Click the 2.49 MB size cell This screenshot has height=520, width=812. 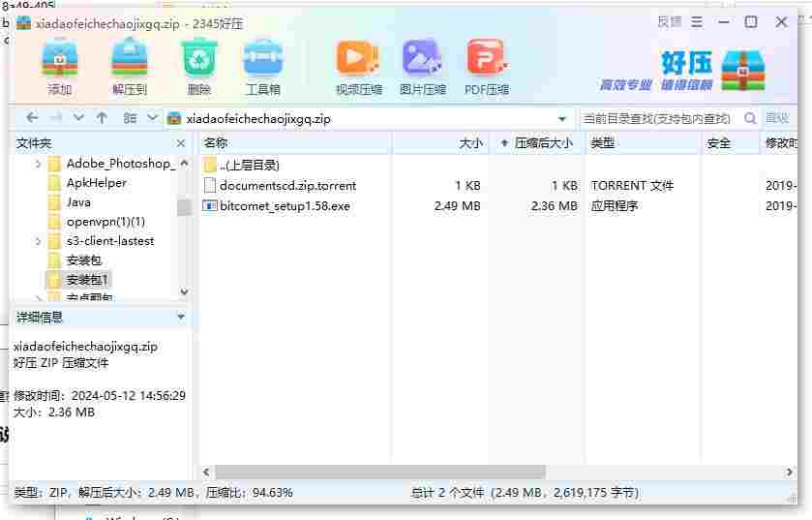coord(457,206)
